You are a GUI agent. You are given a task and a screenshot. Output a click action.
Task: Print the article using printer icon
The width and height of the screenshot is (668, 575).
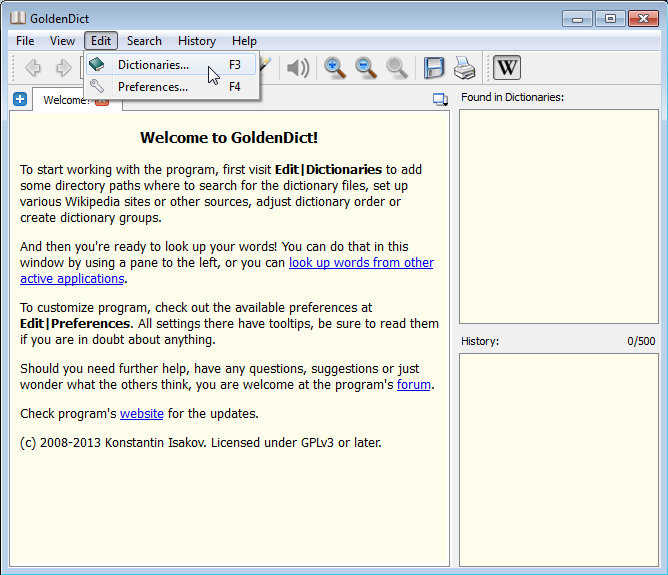(464, 68)
